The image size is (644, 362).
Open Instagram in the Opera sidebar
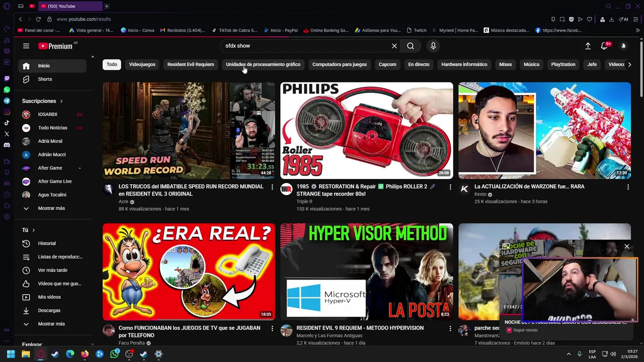(7, 112)
